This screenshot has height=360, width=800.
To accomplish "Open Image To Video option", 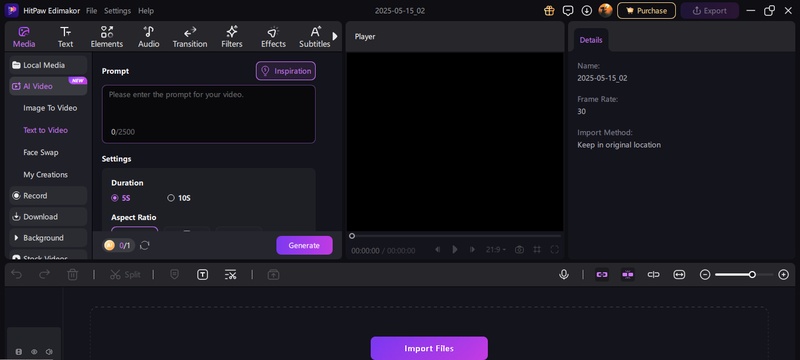I will (50, 108).
